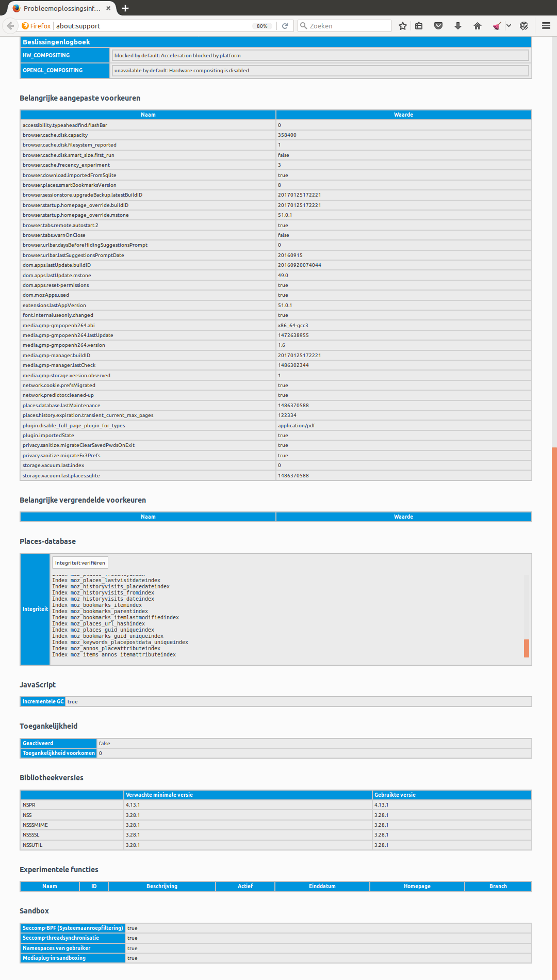The image size is (557, 980).
Task: Open the Downloads arrow icon
Action: tap(458, 26)
